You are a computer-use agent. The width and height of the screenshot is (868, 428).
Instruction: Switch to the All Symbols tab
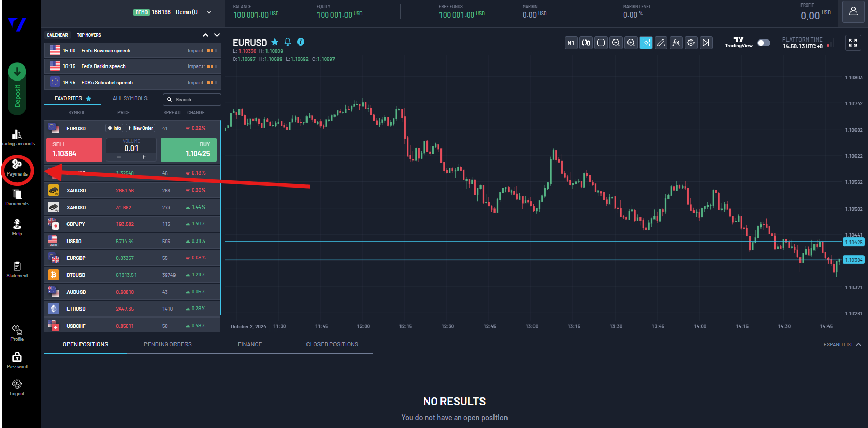(x=130, y=98)
